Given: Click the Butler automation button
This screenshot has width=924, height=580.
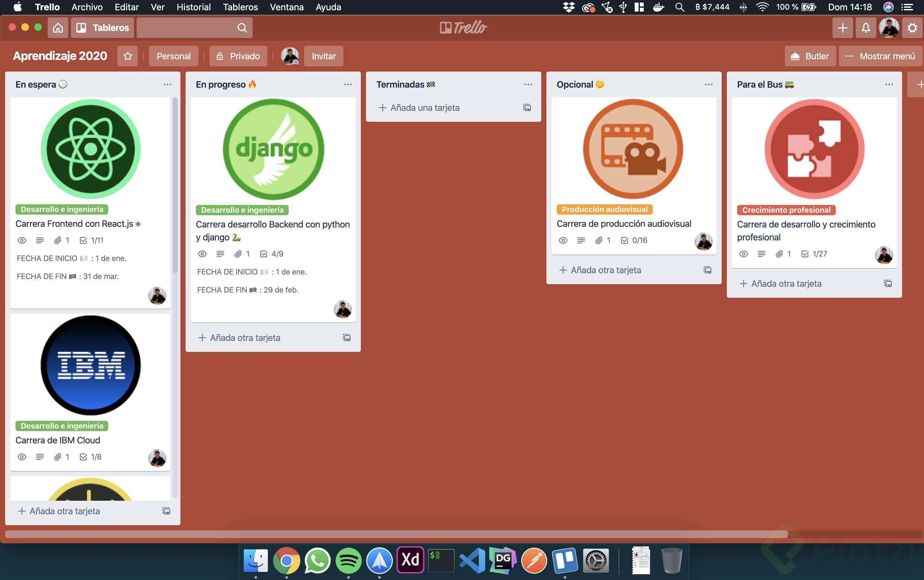Looking at the screenshot, I should pos(810,56).
